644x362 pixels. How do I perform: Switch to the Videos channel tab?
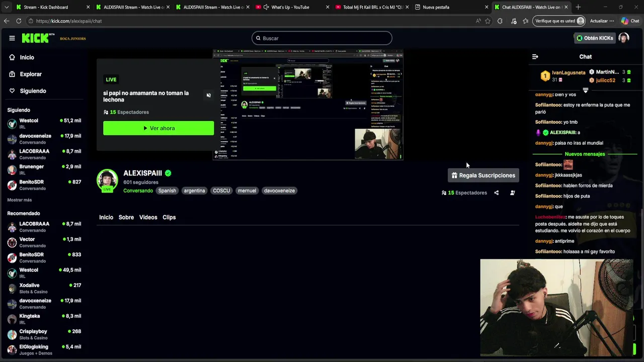click(x=148, y=217)
